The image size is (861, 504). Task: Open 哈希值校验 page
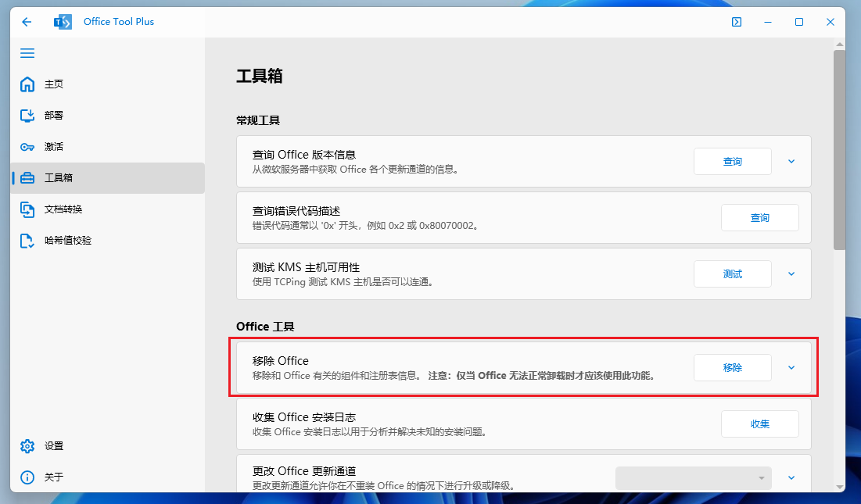107,240
